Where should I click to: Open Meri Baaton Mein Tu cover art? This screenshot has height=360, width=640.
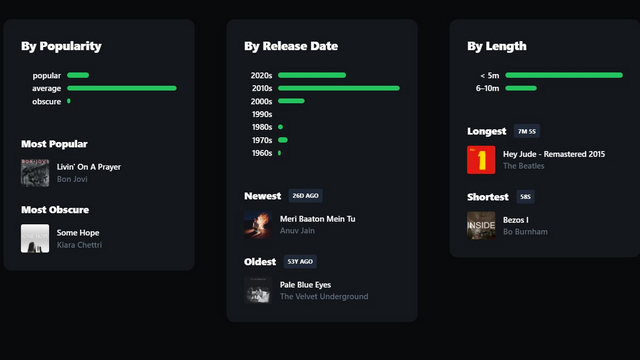click(258, 225)
